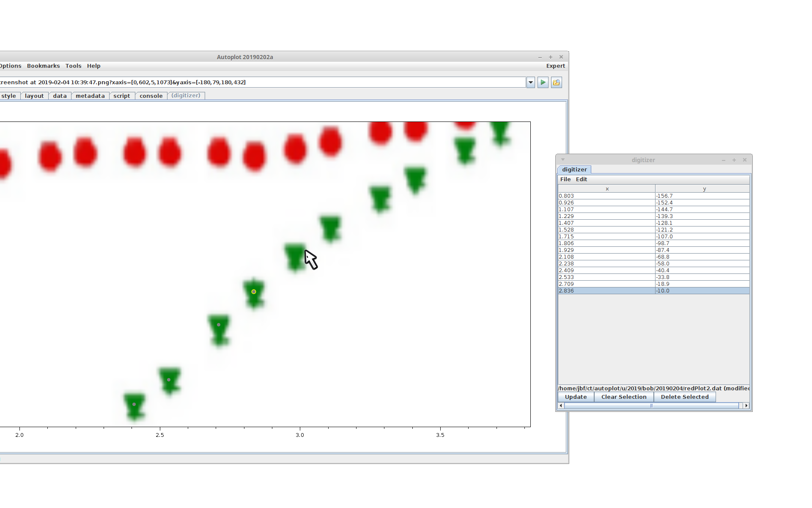The width and height of the screenshot is (812, 508).
Task: Click the x-axis tick label 3.0
Action: (300, 435)
